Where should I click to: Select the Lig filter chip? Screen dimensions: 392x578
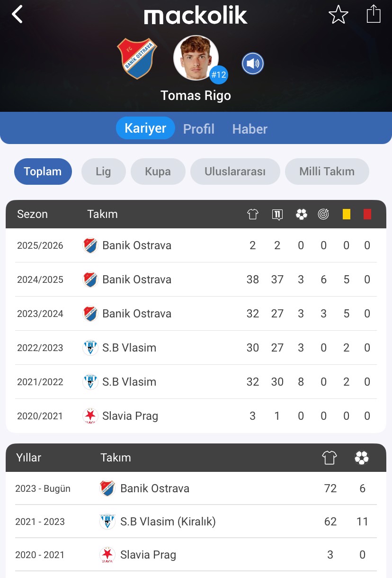tap(103, 172)
